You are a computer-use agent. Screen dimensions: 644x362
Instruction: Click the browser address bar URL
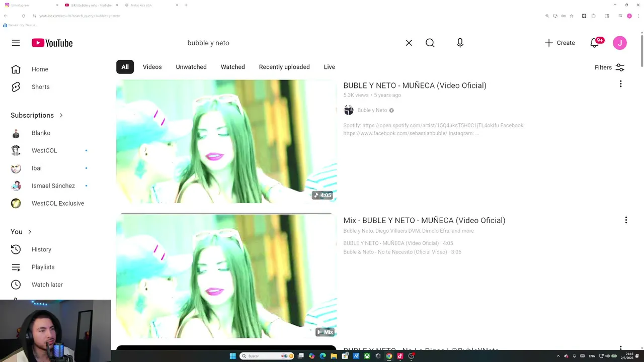[x=79, y=16]
